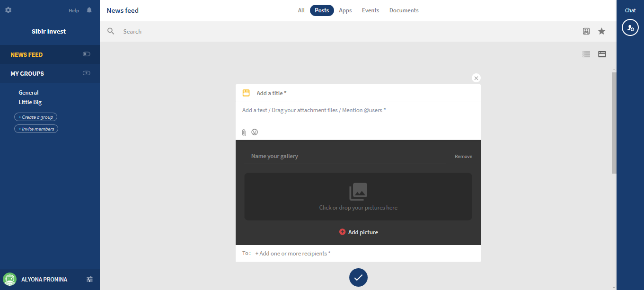The height and width of the screenshot is (290, 644).
Task: Open NEWS FEED in sidebar
Action: click(26, 54)
